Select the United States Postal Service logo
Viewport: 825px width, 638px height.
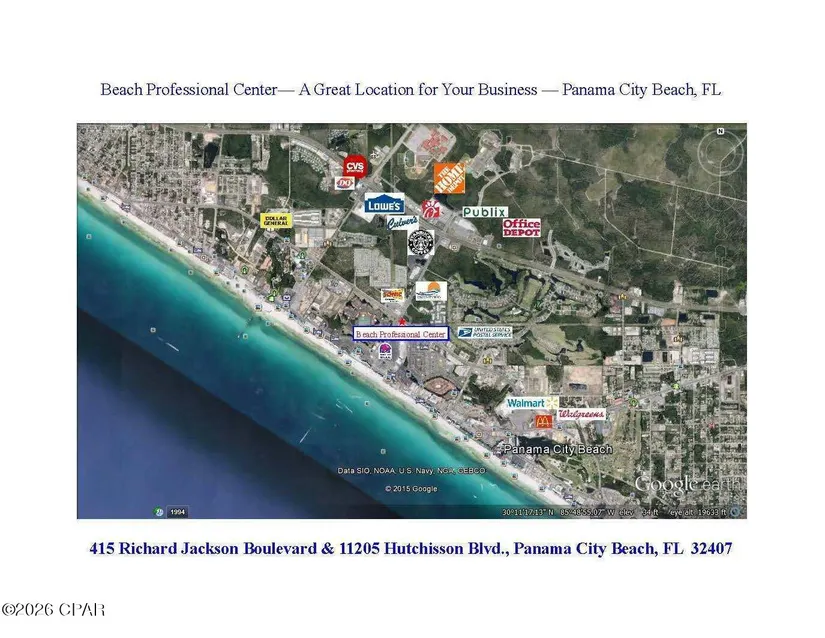(x=484, y=332)
